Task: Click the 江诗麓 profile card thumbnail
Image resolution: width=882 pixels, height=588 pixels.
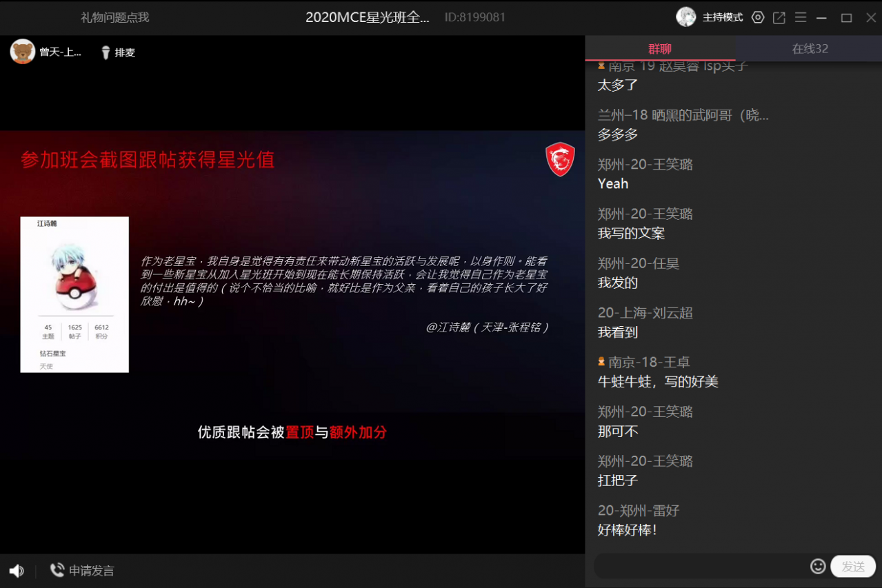Action: coord(74,294)
